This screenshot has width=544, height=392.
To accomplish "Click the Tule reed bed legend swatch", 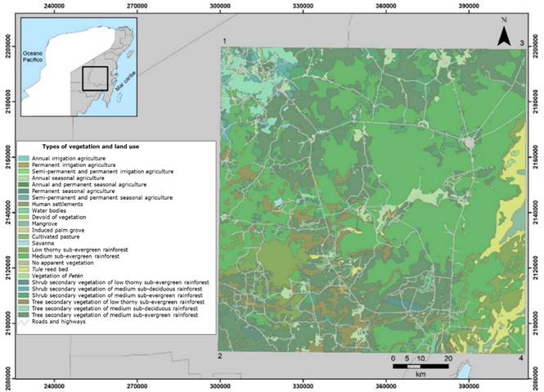I will coord(25,269).
